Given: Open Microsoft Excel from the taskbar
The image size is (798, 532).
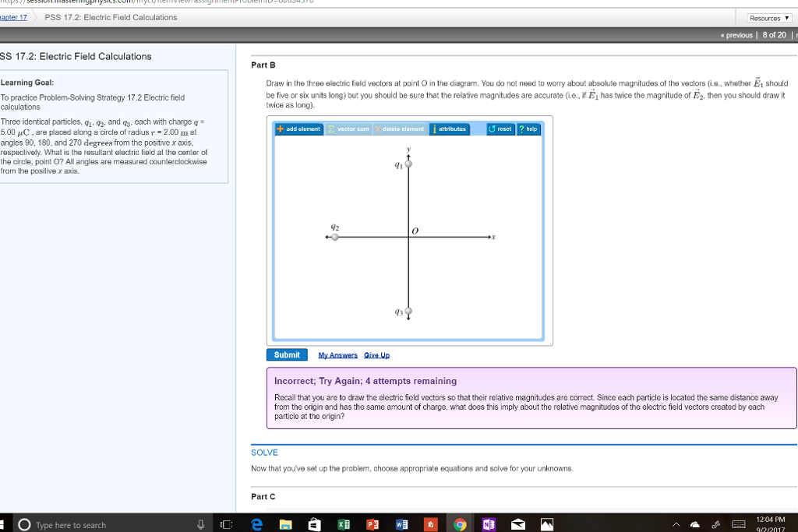Looking at the screenshot, I should [343, 523].
